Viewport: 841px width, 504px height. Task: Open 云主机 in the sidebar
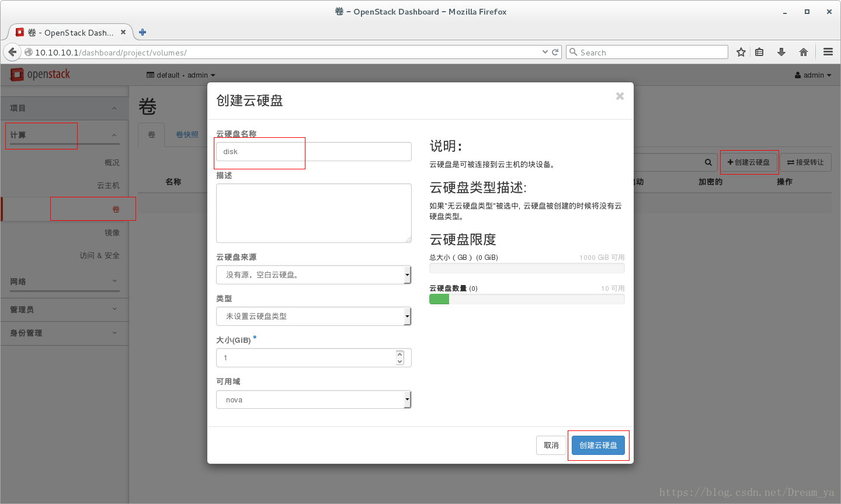point(108,185)
